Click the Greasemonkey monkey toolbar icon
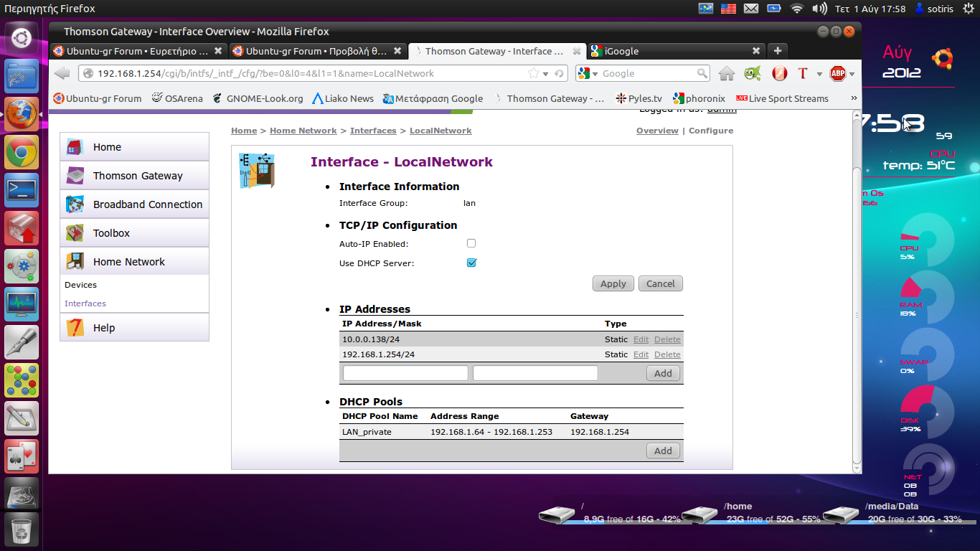This screenshot has height=551, width=980. (752, 73)
